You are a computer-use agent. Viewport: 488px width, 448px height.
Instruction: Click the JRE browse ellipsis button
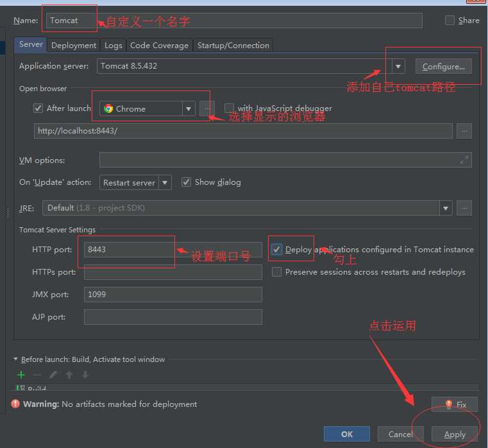click(x=464, y=208)
